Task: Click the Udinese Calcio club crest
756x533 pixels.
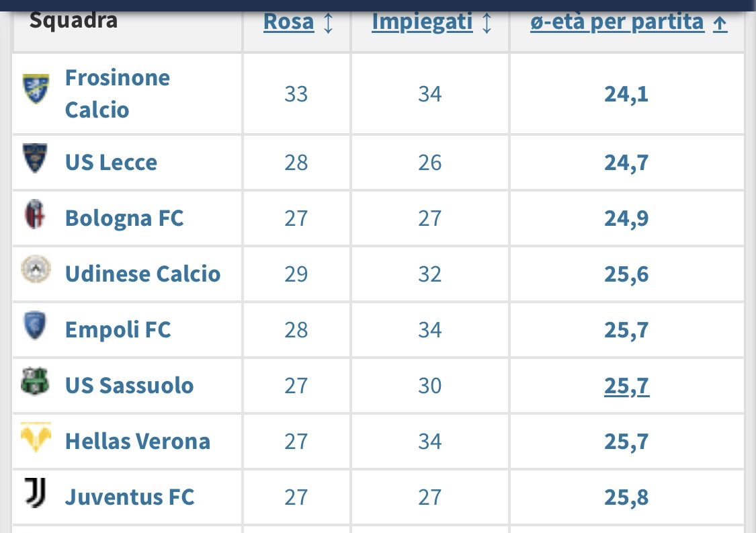Action: (x=36, y=269)
